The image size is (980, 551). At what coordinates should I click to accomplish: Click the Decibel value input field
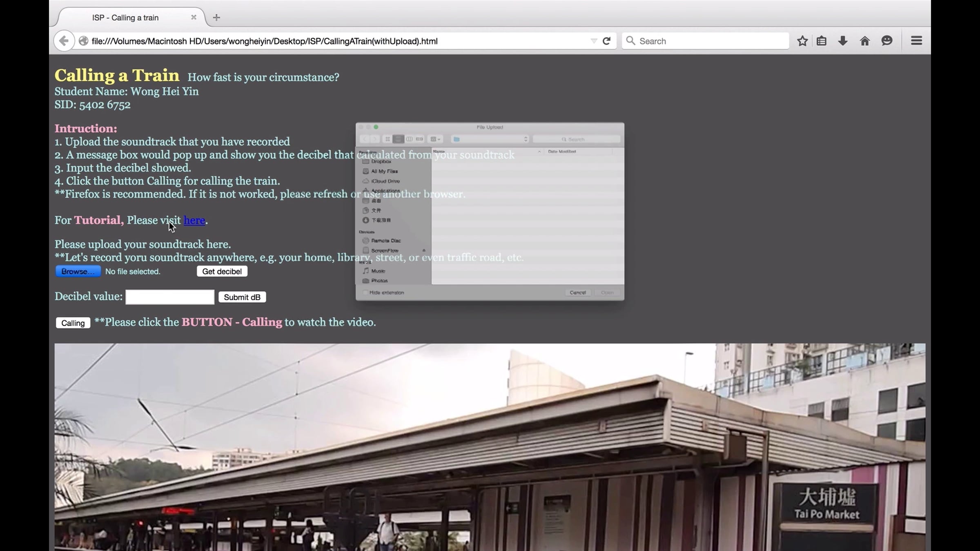coord(169,297)
